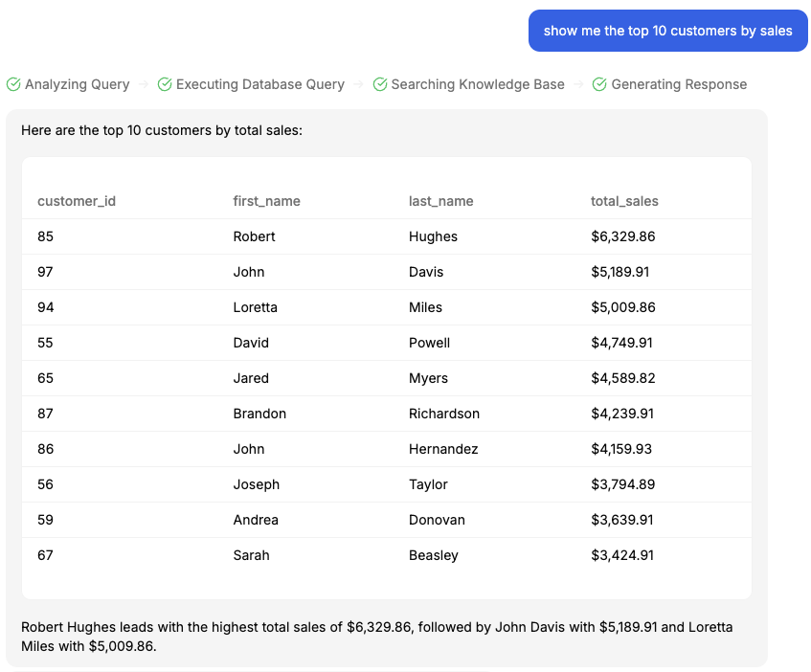The width and height of the screenshot is (811, 672).
Task: Click the Executing Database Query checkmark icon
Action: [165, 84]
